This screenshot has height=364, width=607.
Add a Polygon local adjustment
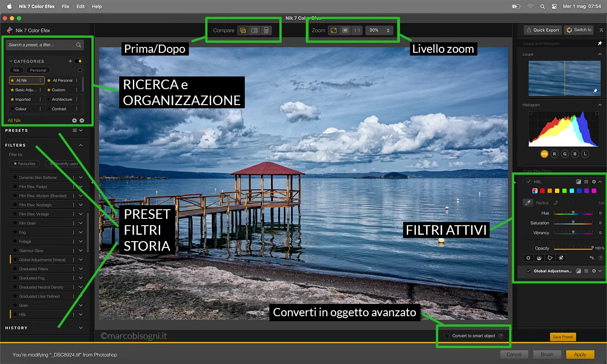pyautogui.click(x=550, y=258)
